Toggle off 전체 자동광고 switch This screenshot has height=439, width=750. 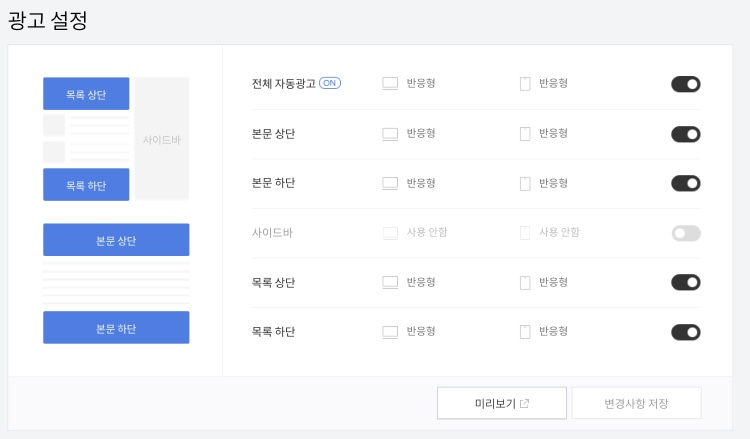click(685, 84)
